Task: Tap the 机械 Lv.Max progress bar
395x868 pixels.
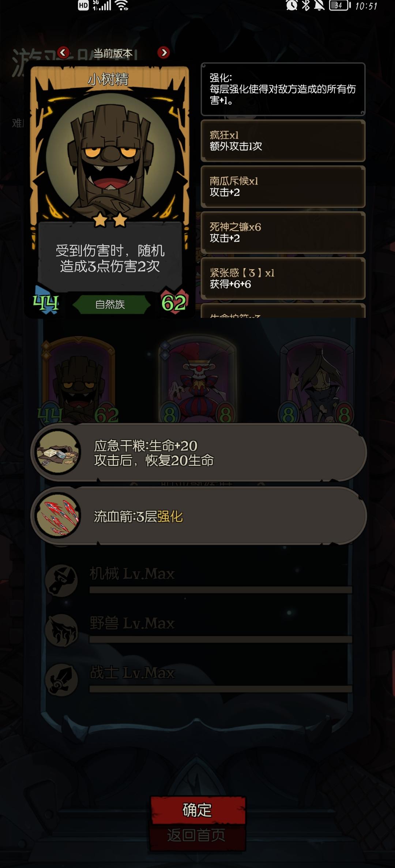Action: (x=221, y=590)
